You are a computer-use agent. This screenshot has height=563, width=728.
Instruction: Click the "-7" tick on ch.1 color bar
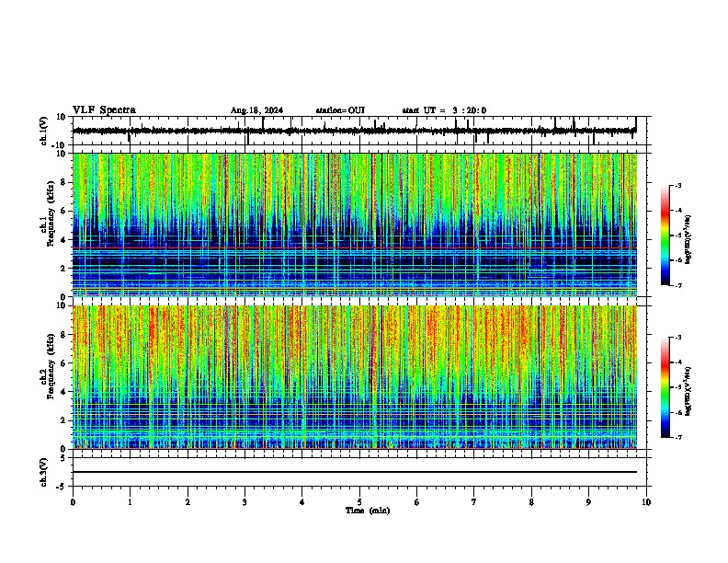(678, 285)
